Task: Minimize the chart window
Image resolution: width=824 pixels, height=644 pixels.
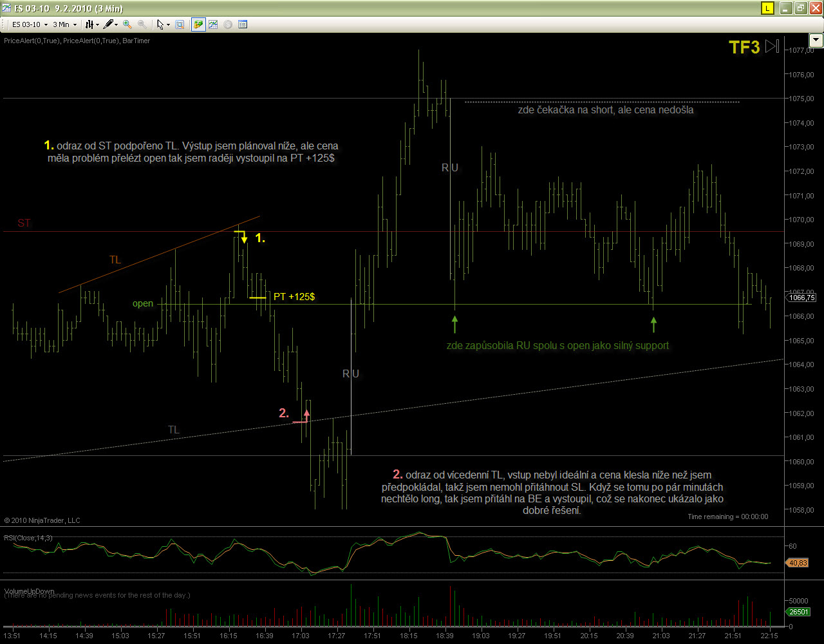Action: (x=787, y=8)
